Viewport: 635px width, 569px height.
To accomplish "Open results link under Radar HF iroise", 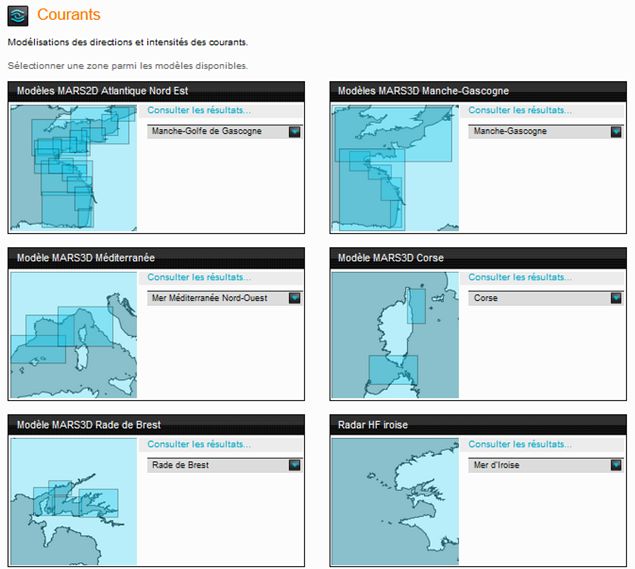I will [520, 444].
